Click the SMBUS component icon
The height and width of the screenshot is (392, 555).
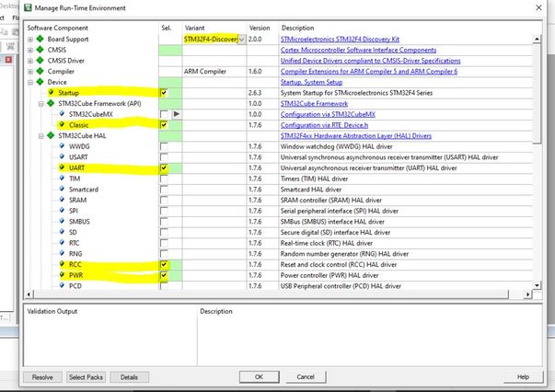62,221
